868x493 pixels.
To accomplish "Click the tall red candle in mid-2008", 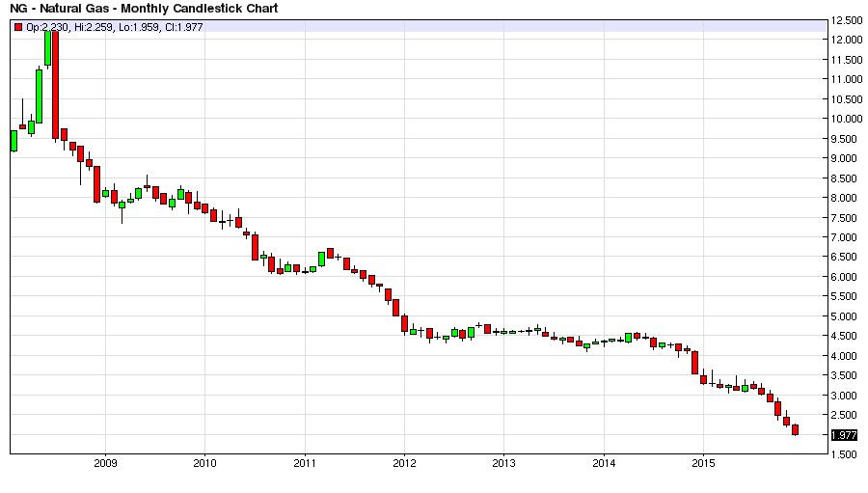I will click(55, 85).
